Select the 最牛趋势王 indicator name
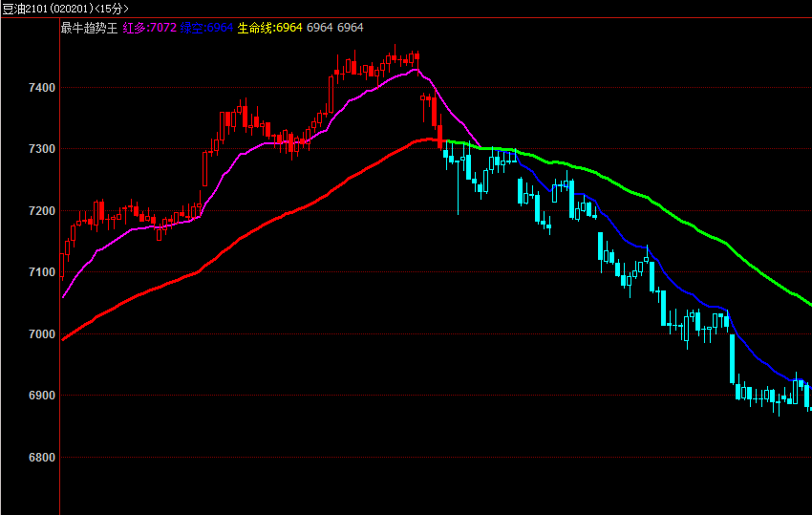Viewport: 812px width, 515px height. coord(89,28)
